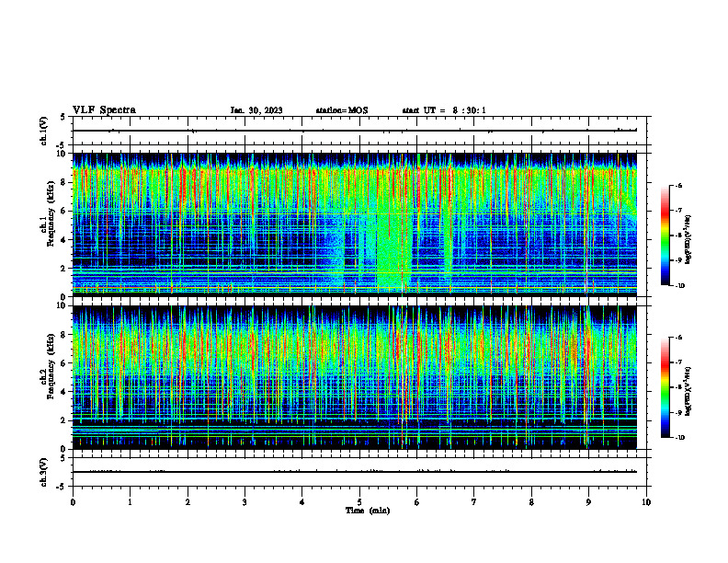
Task: Select the "Jan. 30, 2023" date text
Action: [256, 110]
